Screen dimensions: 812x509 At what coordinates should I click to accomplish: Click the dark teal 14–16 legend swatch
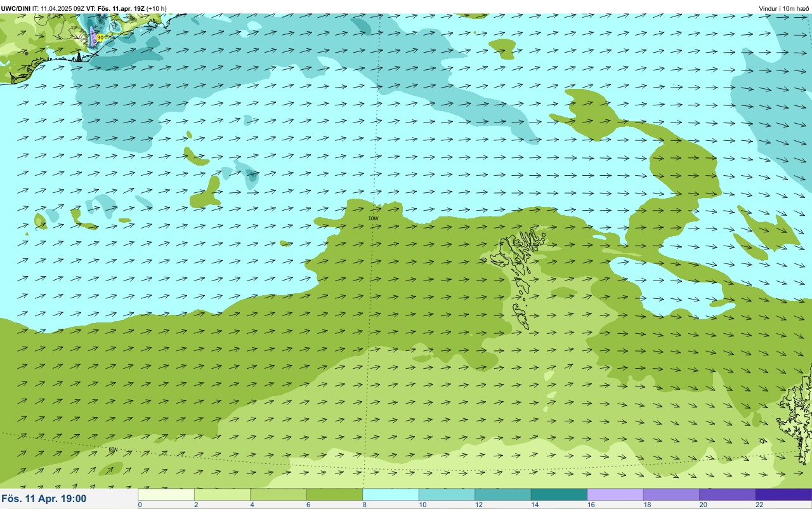(559, 494)
